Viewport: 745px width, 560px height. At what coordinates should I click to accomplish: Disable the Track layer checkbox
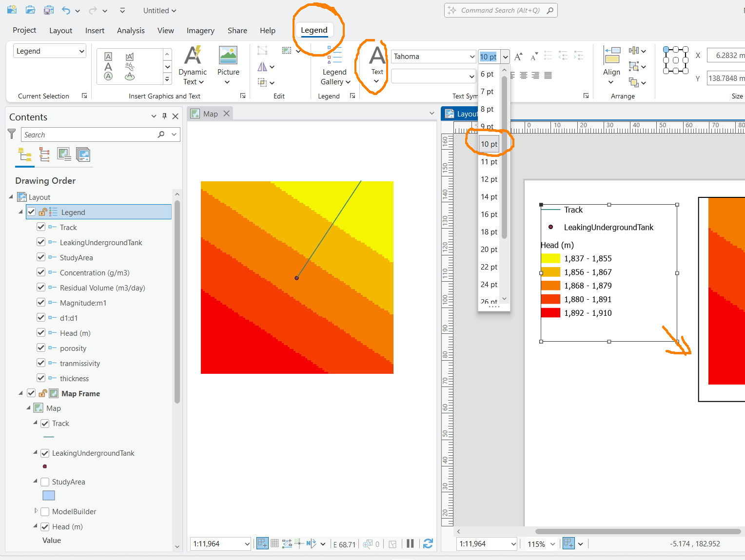[44, 424]
